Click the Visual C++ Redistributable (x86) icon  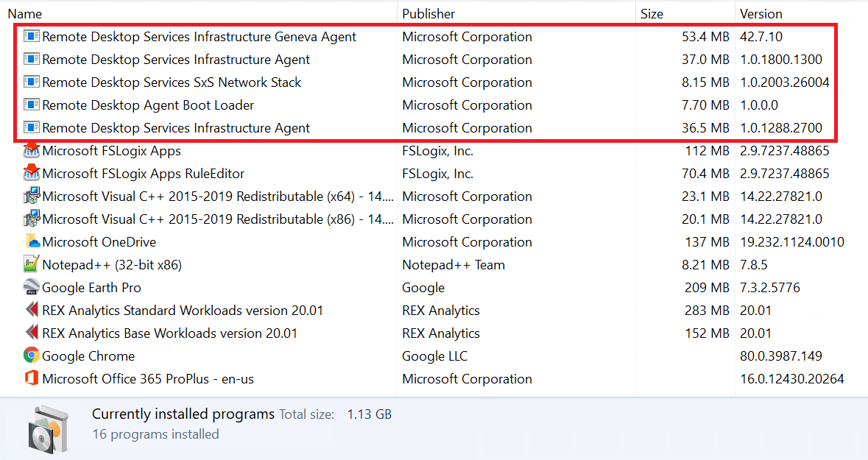click(32, 219)
